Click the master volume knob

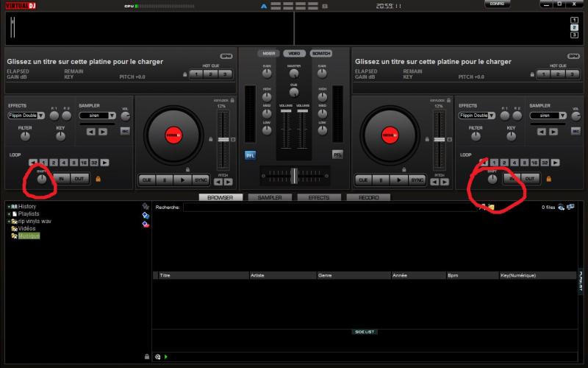click(x=294, y=74)
